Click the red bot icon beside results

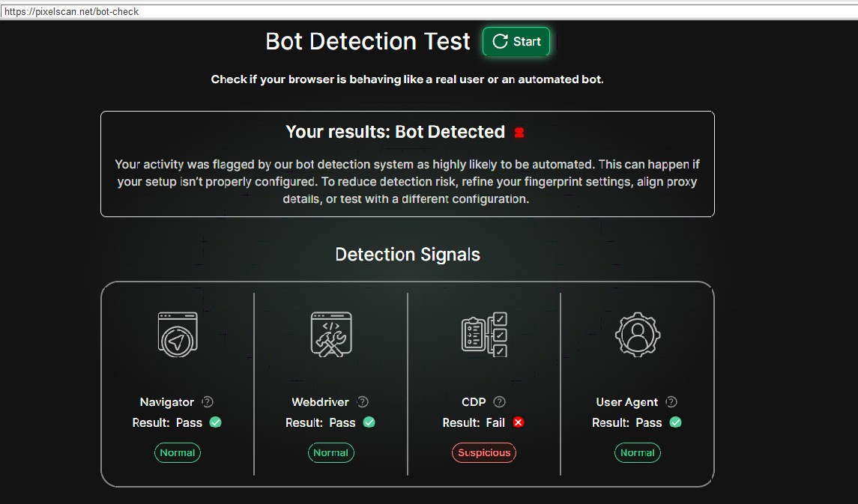519,133
